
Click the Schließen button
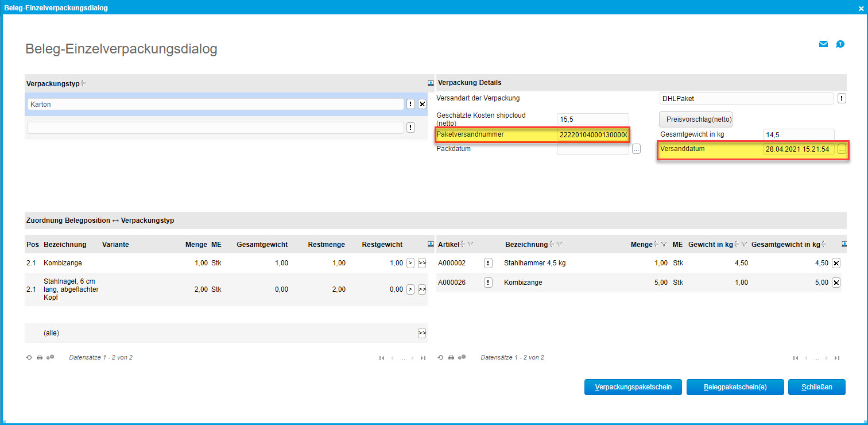(817, 387)
